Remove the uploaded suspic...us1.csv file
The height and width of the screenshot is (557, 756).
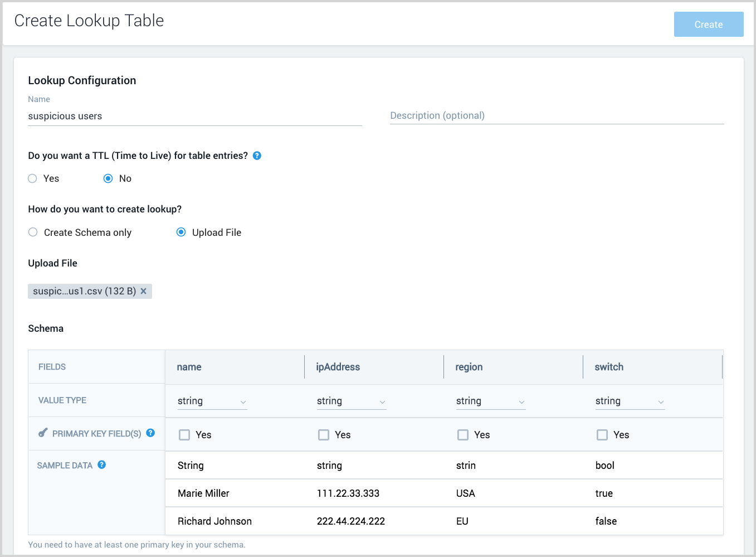[143, 291]
